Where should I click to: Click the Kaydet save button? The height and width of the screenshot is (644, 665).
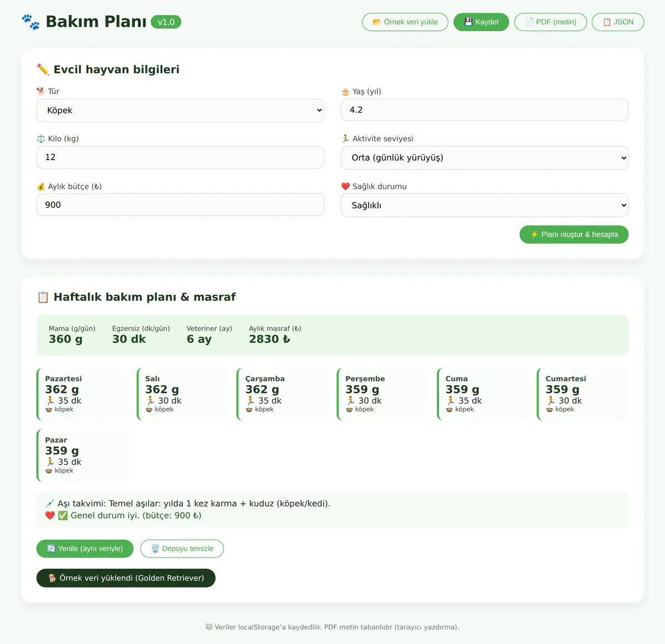(481, 22)
